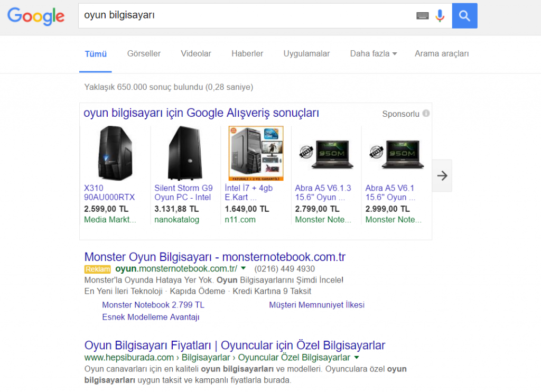Open the X310 90AU000RTX product link

[109, 192]
